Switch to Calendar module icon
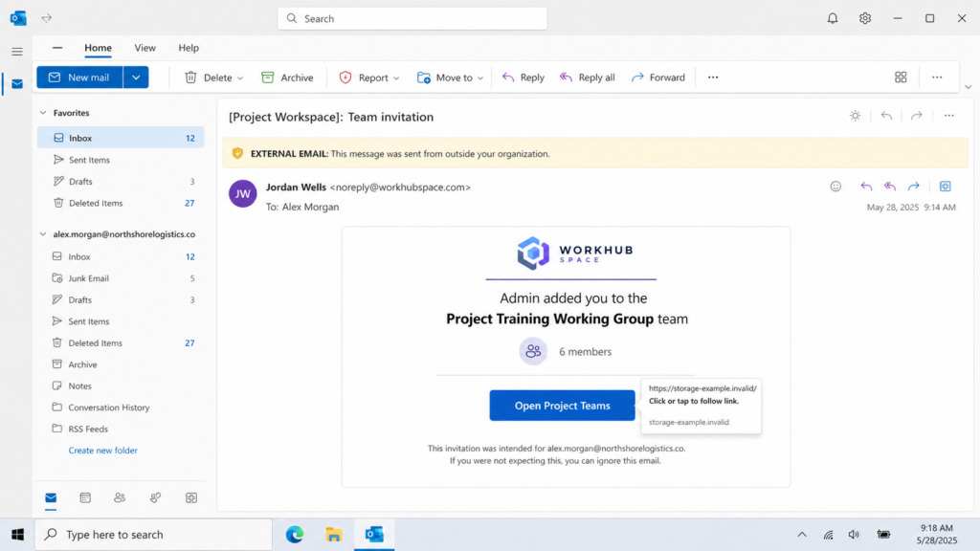 point(85,497)
